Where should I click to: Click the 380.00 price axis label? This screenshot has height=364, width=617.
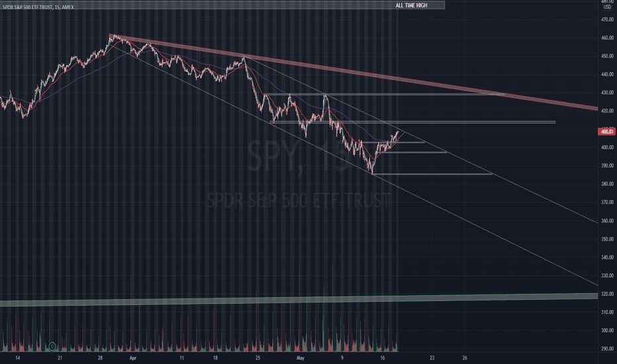608,184
